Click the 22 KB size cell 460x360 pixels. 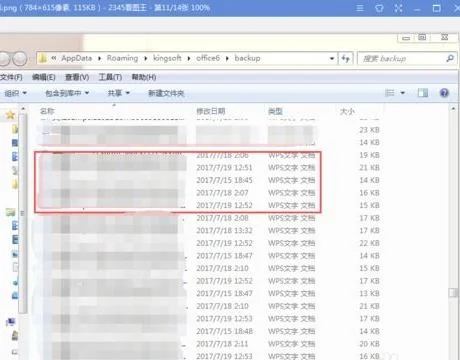369,243
